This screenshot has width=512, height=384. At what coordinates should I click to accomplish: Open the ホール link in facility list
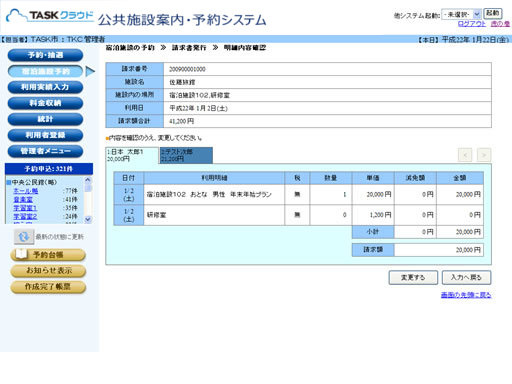26,191
